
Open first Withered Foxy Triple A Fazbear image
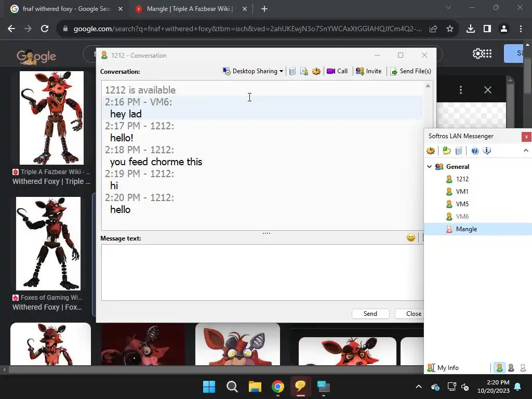pos(51,118)
